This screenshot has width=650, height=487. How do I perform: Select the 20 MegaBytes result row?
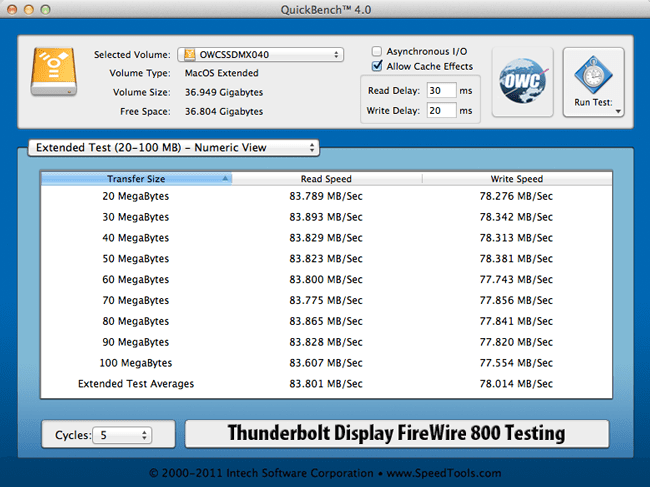325,196
